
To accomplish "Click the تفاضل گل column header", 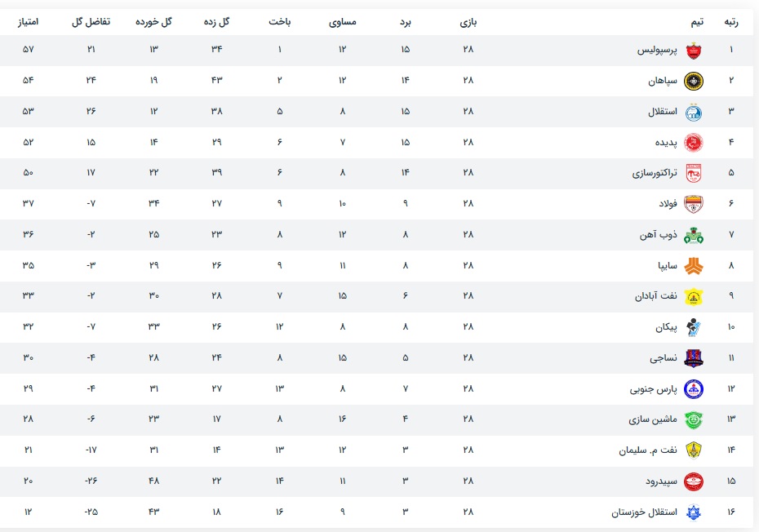I will 91,22.
